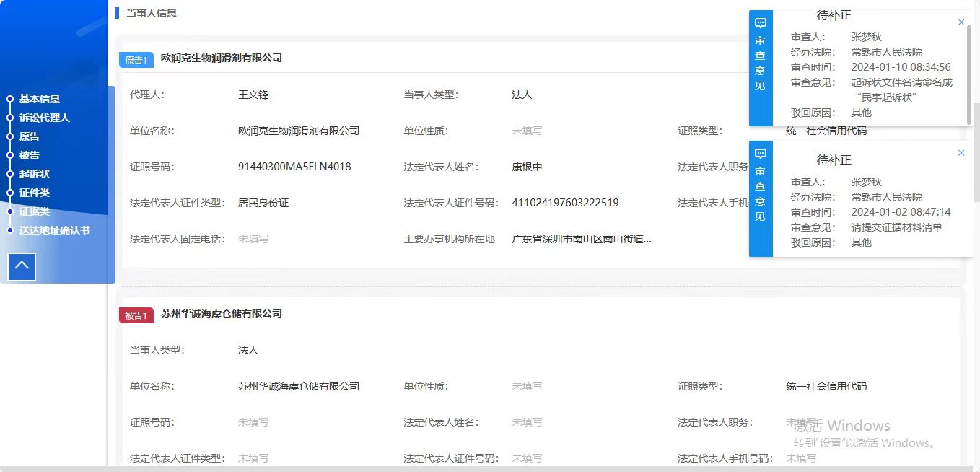Click review time 2024-01-02 08:47:14
This screenshot has height=472, width=980.
pyautogui.click(x=901, y=212)
